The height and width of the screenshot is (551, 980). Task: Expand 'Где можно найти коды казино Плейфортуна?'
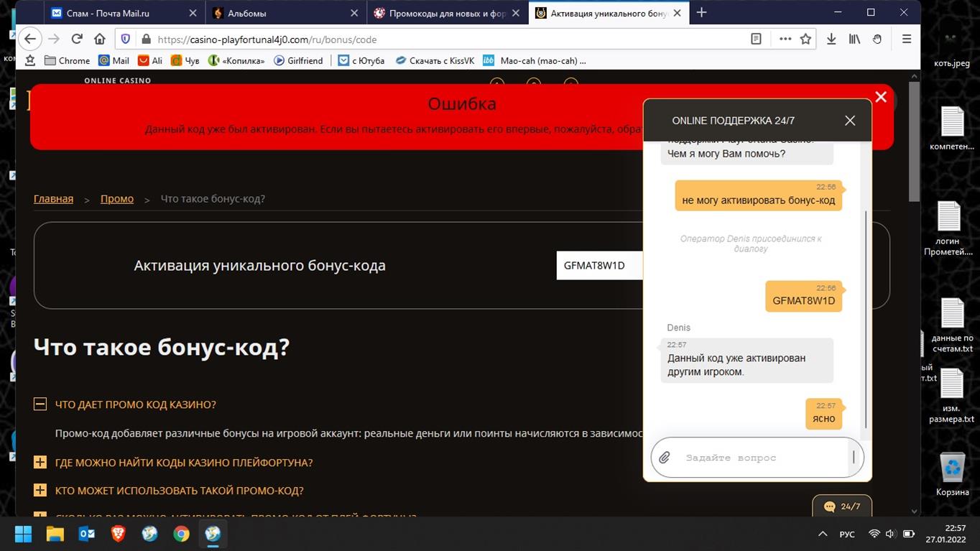(x=40, y=463)
